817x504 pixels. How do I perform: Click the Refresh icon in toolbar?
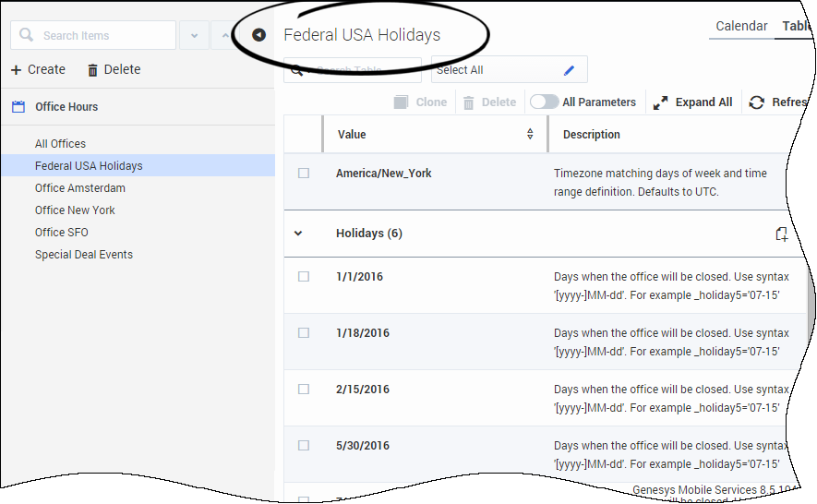pyautogui.click(x=757, y=102)
